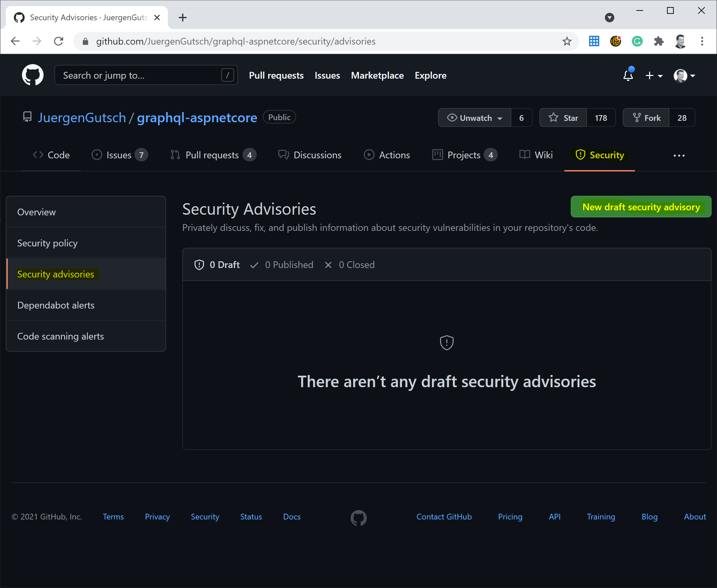717x588 pixels.
Task: Open Security policy in the sidebar
Action: tap(86, 243)
